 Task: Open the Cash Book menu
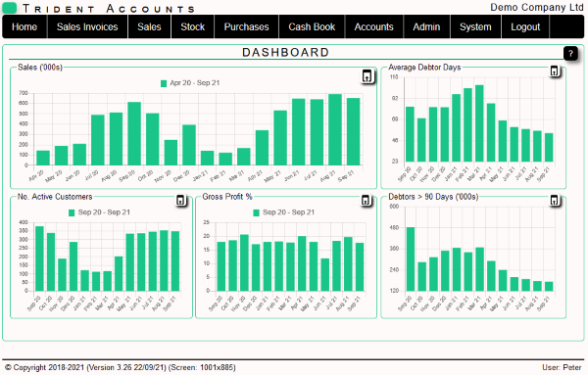coord(312,27)
